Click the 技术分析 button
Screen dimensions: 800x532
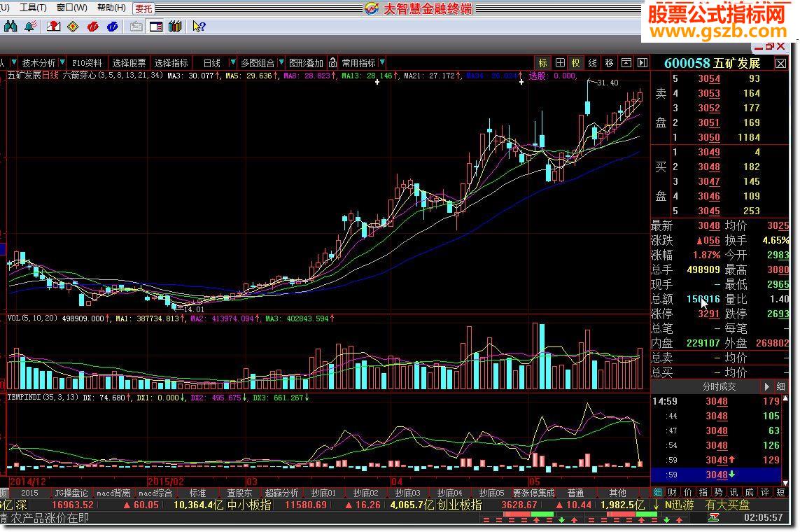pos(38,63)
